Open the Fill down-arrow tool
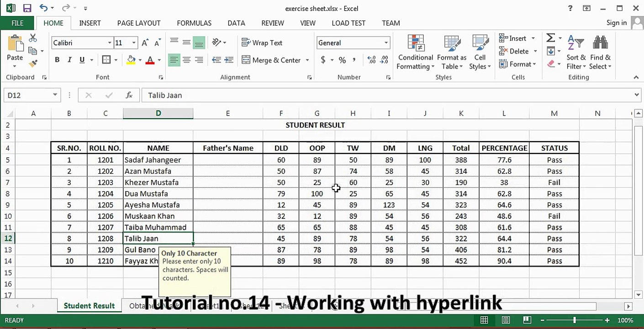644x329 pixels. 551,51
